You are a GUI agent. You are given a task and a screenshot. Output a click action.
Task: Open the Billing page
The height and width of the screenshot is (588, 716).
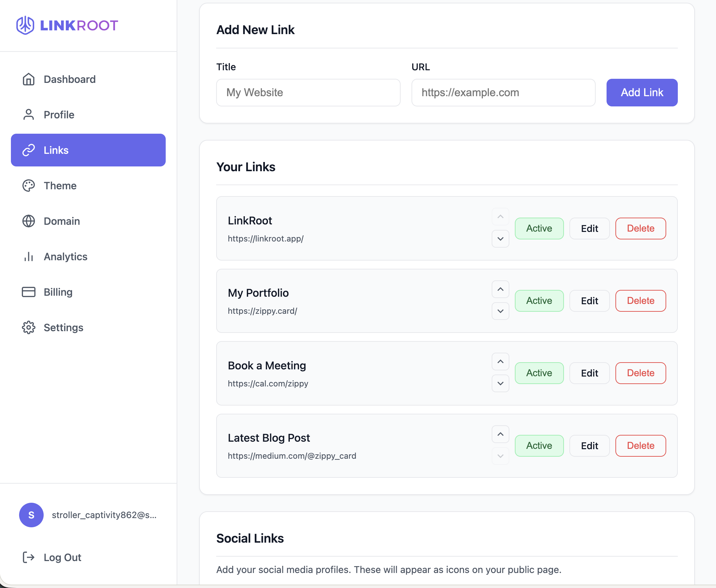point(88,292)
